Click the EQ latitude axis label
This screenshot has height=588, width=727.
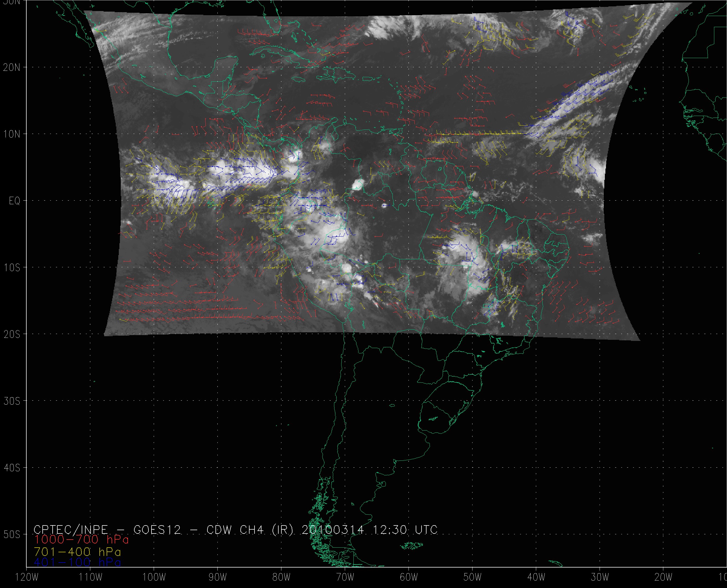tap(15, 201)
